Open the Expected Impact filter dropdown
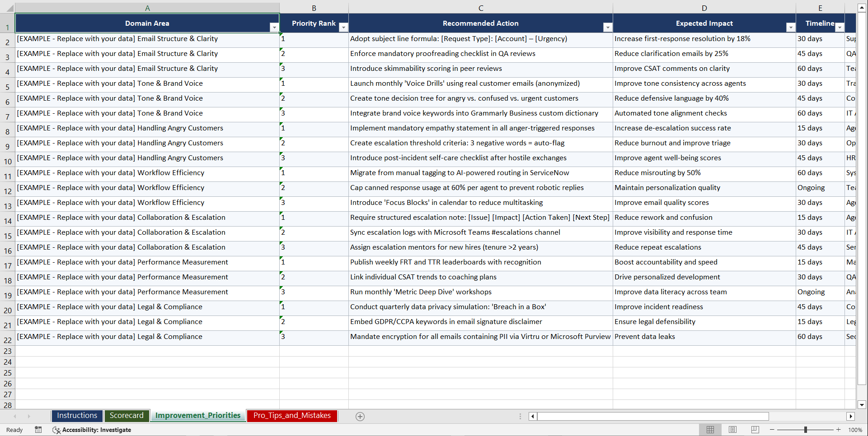The height and width of the screenshot is (436, 868). (790, 27)
